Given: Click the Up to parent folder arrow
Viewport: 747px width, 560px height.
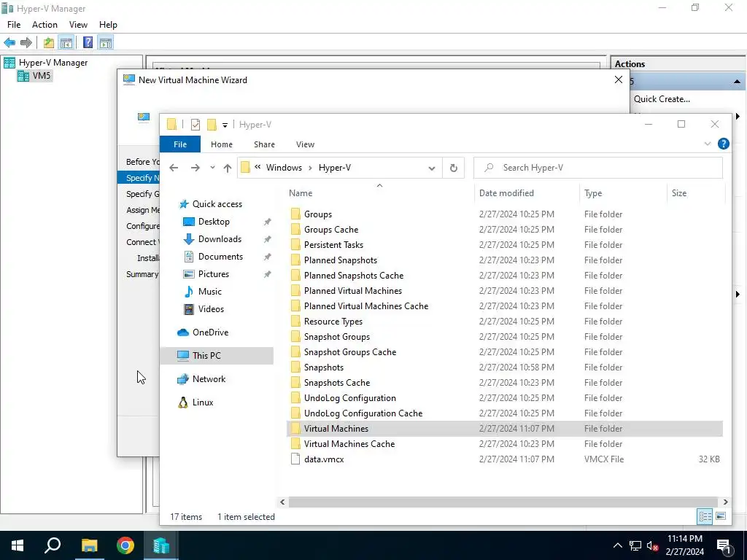Looking at the screenshot, I should pyautogui.click(x=228, y=168).
